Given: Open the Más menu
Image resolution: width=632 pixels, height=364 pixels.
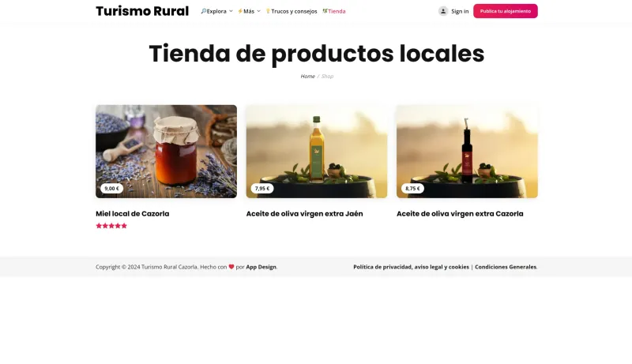Looking at the screenshot, I should pyautogui.click(x=249, y=11).
